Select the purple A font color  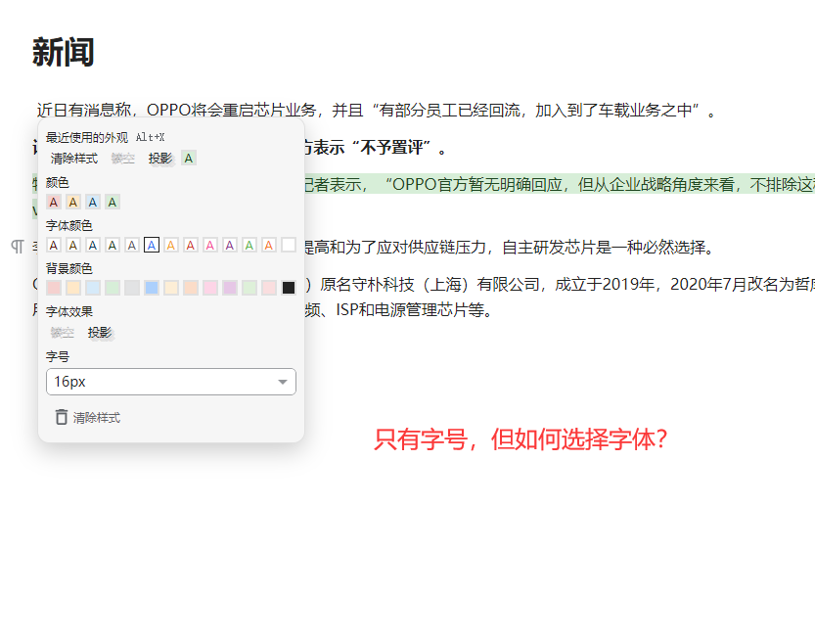pos(230,245)
